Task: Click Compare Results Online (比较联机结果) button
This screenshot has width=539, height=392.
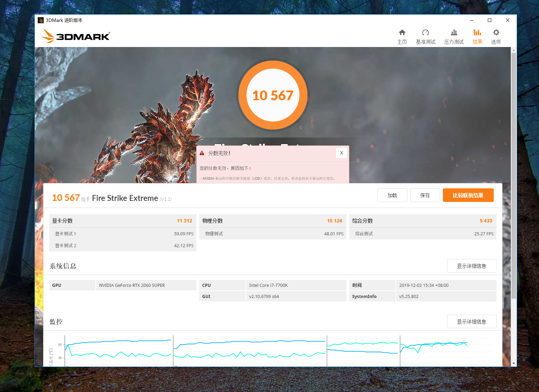Action: pos(468,195)
